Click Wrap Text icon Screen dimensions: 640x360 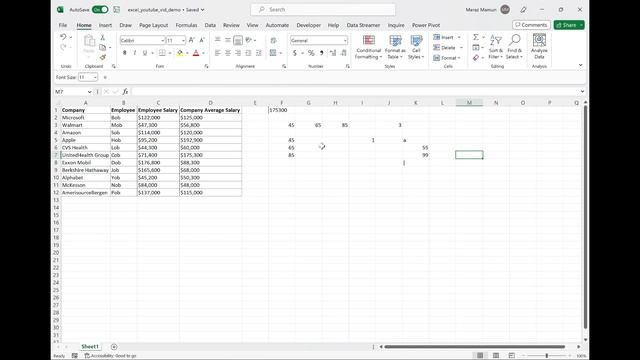pos(273,40)
